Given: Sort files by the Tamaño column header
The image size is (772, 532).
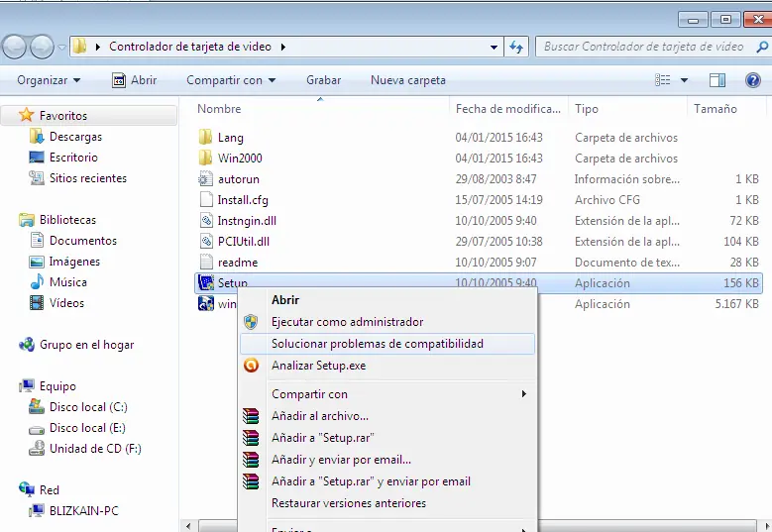Looking at the screenshot, I should click(x=715, y=109).
